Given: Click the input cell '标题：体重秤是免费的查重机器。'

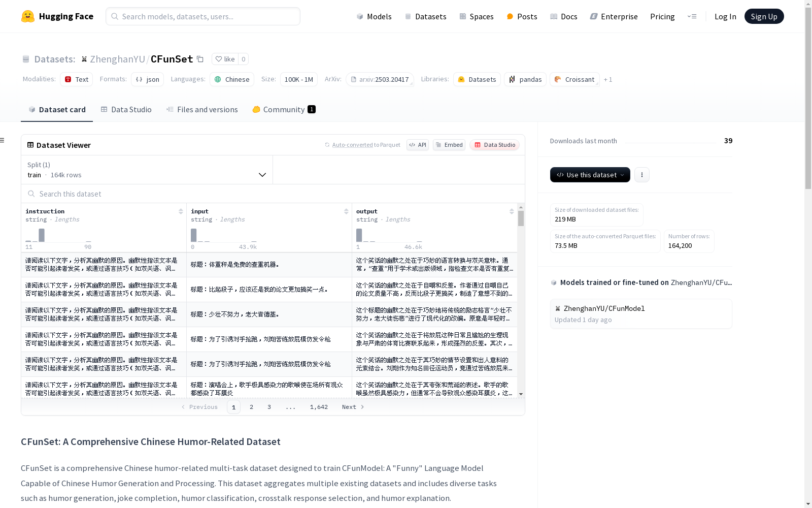Looking at the screenshot, I should (x=269, y=265).
